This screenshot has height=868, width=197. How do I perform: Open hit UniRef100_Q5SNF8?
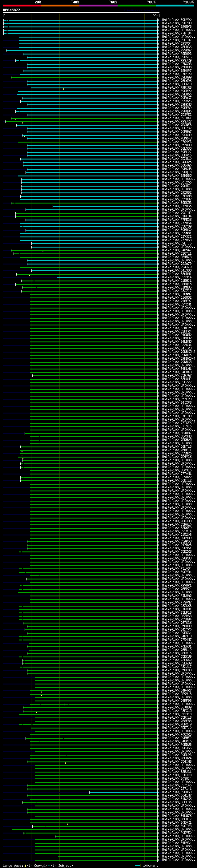(x=177, y=125)
